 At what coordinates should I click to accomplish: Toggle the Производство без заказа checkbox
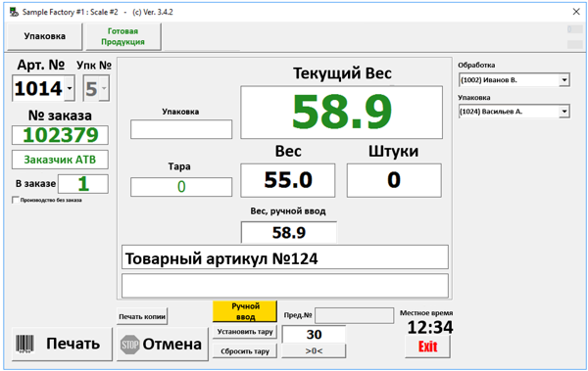[x=16, y=200]
